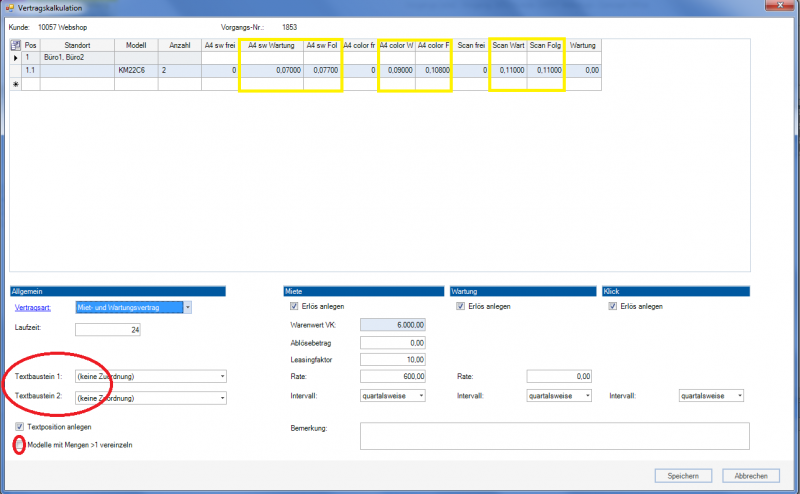Image resolution: width=800 pixels, height=494 pixels.
Task: Open the Vertragsart dropdown
Action: click(186, 307)
